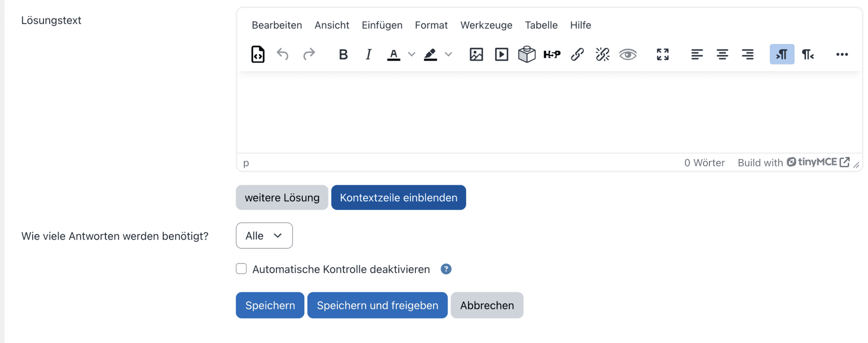The width and height of the screenshot is (868, 343).
Task: Click 'Wie viele Antworten werden benötigt?' label
Action: pyautogui.click(x=115, y=236)
